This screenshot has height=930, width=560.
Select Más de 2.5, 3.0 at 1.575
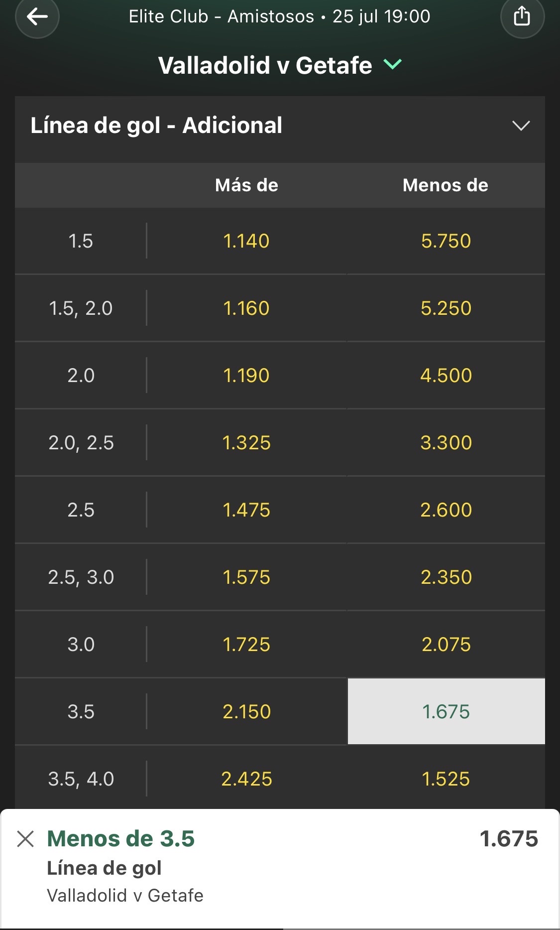pyautogui.click(x=246, y=577)
